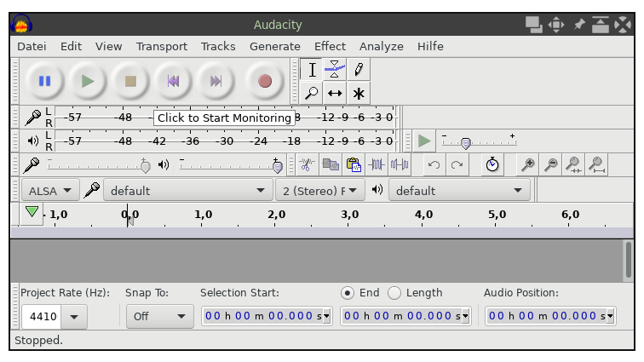Open the Snap To Off dropdown

tap(160, 316)
